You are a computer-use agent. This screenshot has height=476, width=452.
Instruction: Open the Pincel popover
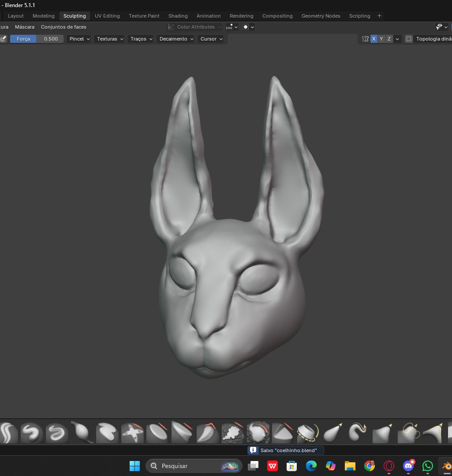tap(78, 39)
